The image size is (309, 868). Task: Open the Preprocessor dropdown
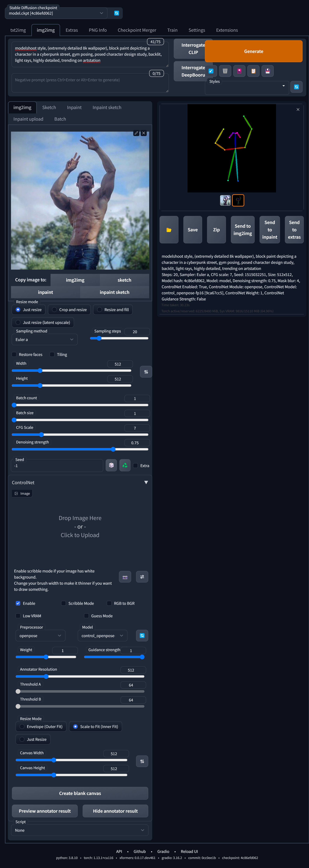pyautogui.click(x=40, y=635)
